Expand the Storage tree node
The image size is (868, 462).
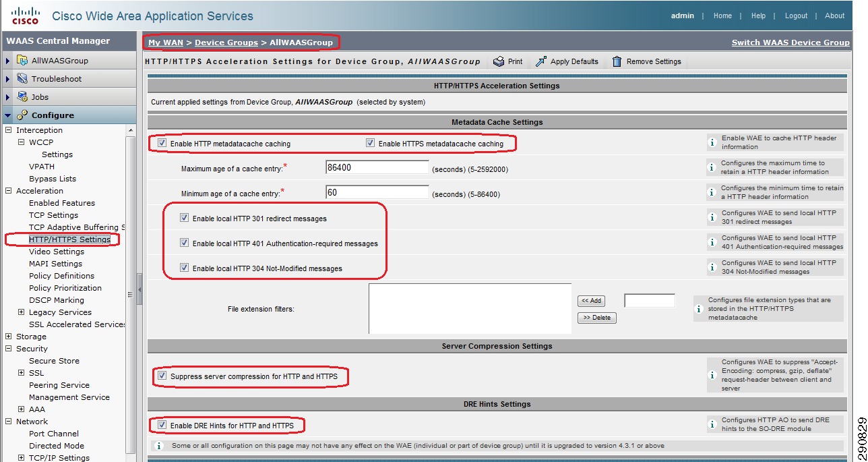[9, 337]
